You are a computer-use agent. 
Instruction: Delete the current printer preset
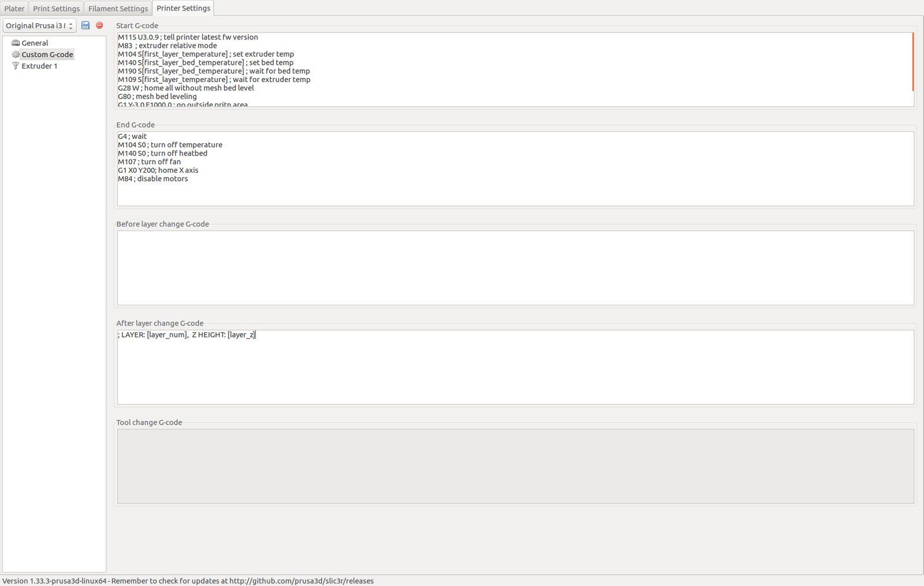[x=99, y=25]
